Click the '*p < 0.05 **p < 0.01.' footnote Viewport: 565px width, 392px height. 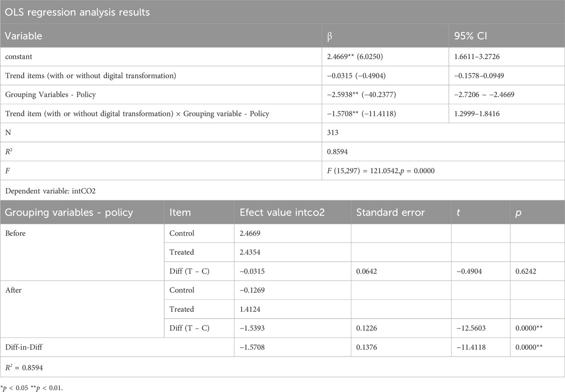(32, 388)
